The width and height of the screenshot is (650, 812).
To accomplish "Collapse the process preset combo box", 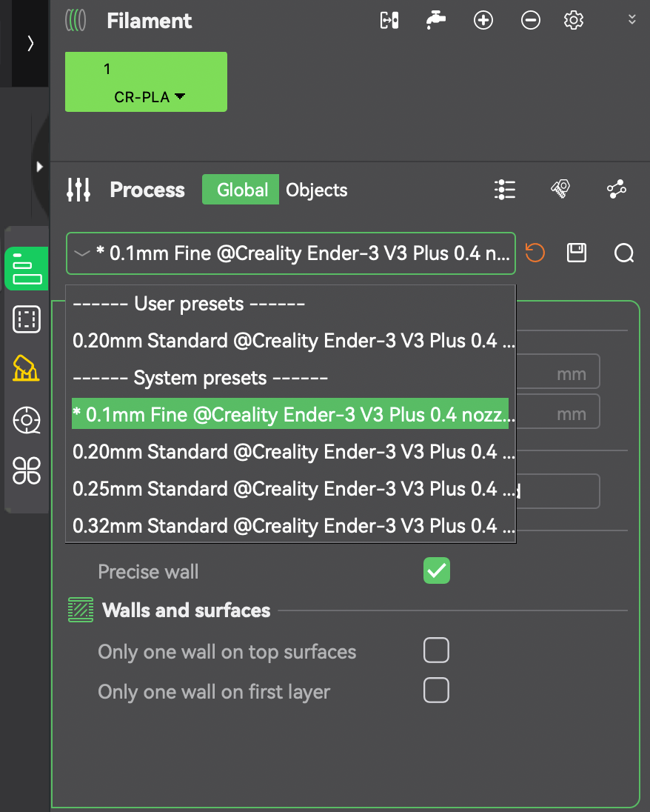I will 82,253.
